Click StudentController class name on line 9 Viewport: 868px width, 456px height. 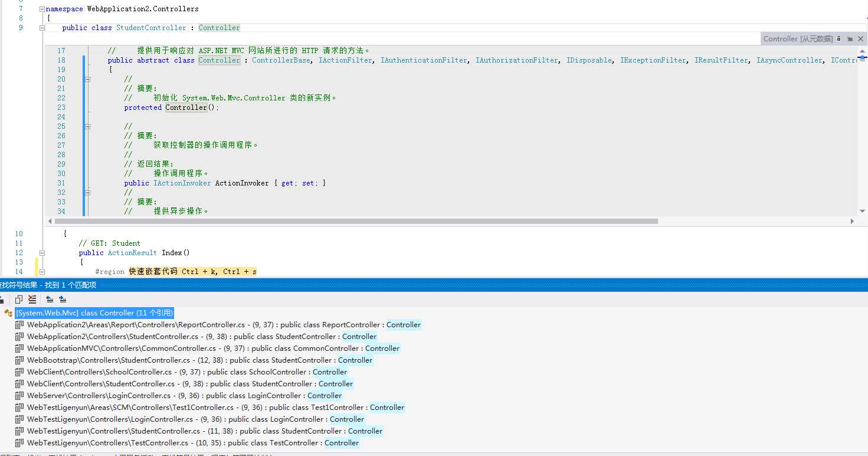click(x=151, y=28)
